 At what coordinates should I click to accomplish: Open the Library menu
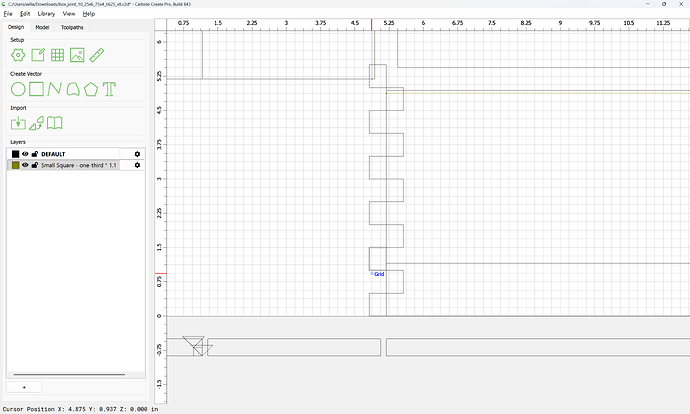pyautogui.click(x=46, y=14)
